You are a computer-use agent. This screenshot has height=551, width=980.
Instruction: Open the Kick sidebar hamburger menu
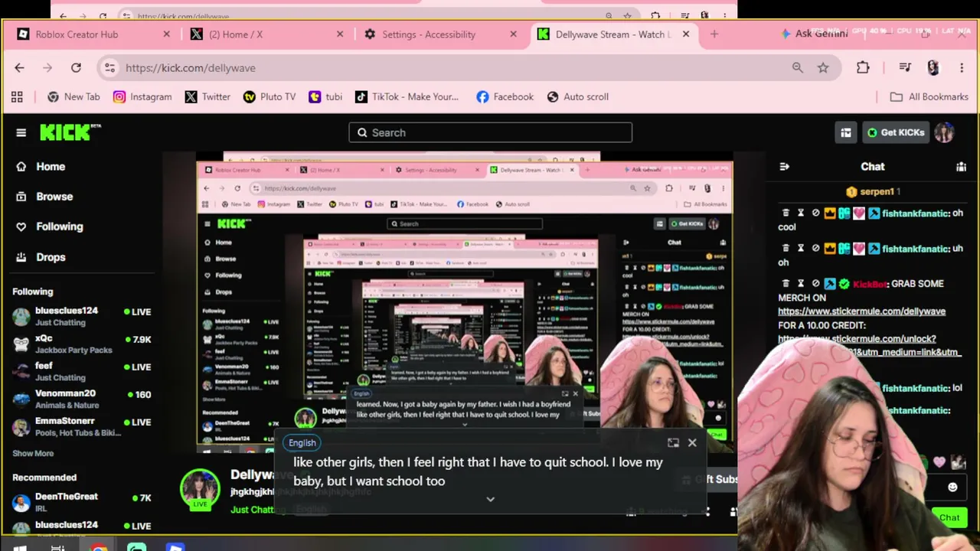point(21,132)
